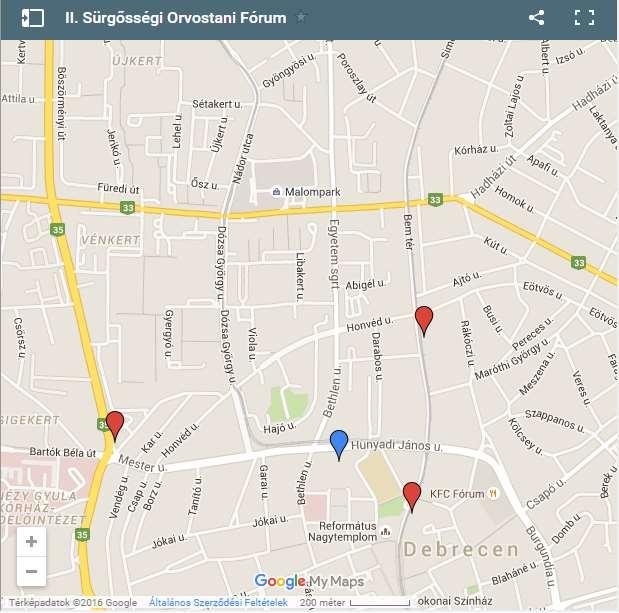Click the Füredi út street label
Screen dimensions: 619x613
(x=118, y=188)
